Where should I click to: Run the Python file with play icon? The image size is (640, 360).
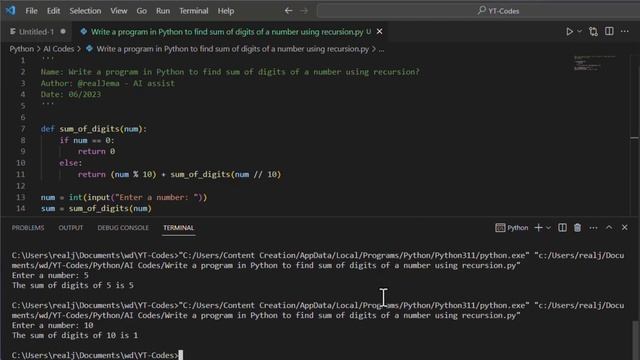coord(569,31)
